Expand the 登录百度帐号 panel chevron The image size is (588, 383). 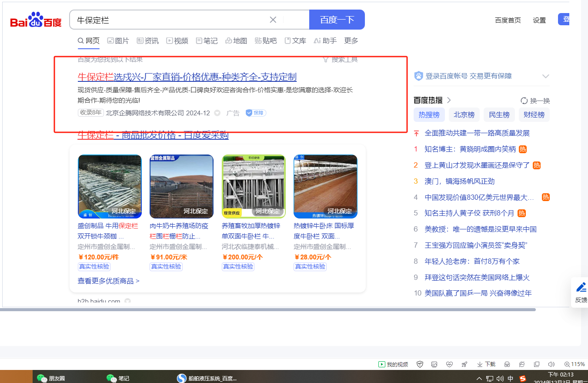coord(545,76)
